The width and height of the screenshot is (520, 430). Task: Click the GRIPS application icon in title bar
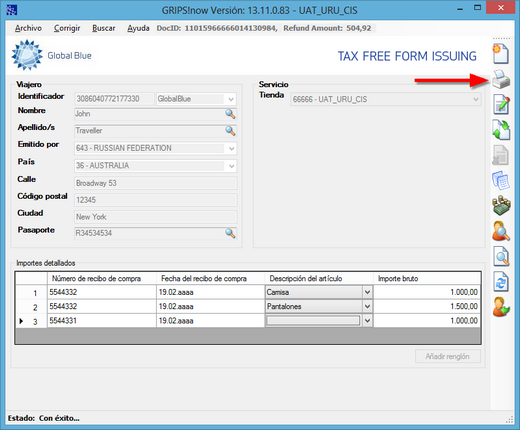12,10
